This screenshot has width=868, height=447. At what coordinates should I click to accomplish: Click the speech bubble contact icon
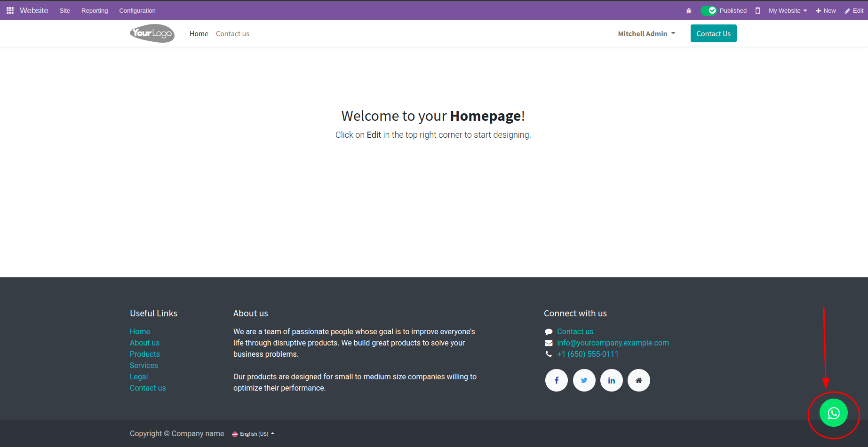[x=549, y=332]
